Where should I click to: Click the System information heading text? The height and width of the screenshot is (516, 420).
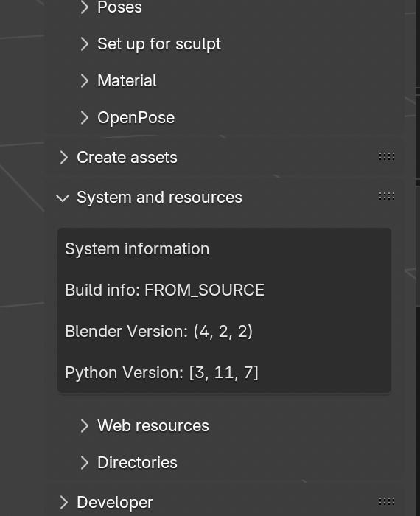(137, 249)
